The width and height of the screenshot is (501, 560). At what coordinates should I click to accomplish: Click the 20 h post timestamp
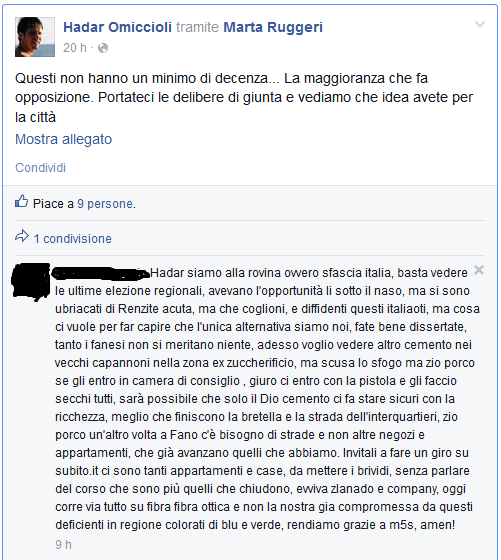pos(75,48)
